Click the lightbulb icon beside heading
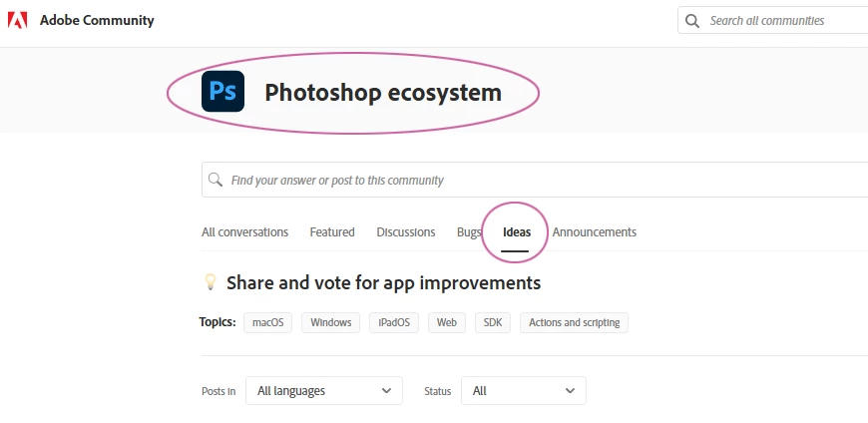Image resolution: width=868 pixels, height=423 pixels. 211,282
